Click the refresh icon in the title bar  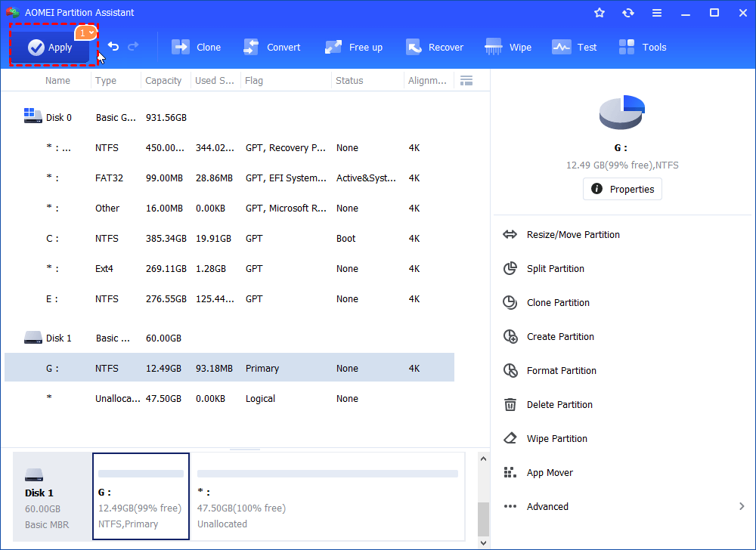click(627, 12)
